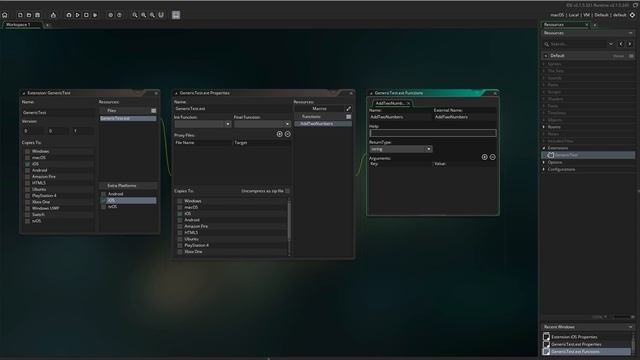Open the Start Page home icon
Viewport: 640px width, 360px height.
5,15
